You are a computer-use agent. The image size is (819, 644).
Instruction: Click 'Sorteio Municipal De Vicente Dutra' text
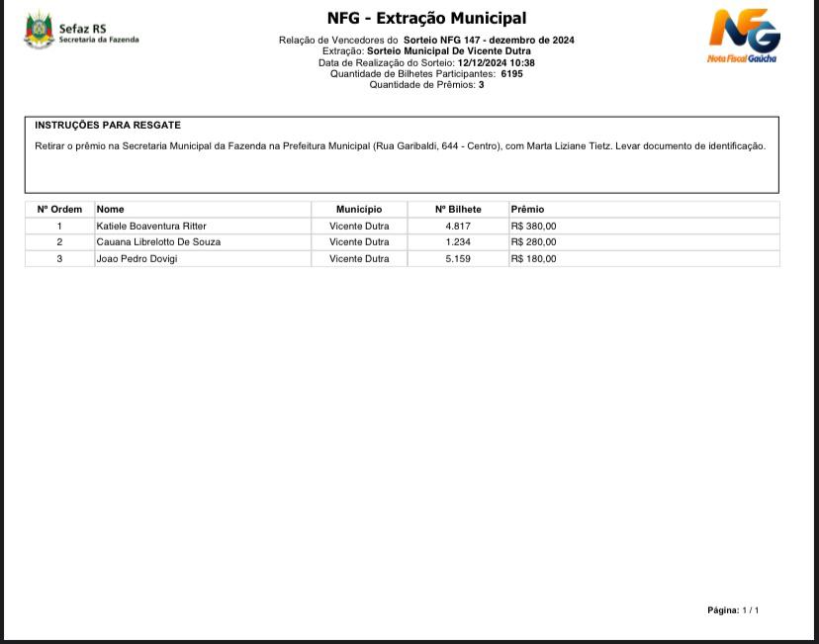[x=449, y=51]
